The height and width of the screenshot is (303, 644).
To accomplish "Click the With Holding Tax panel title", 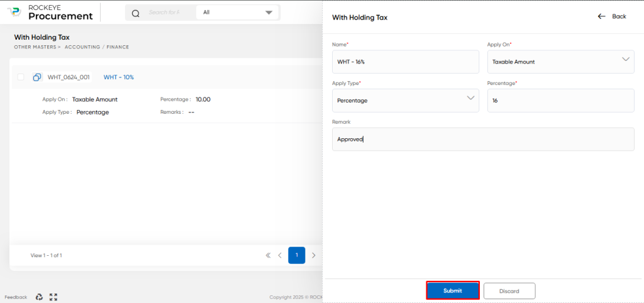I will (x=360, y=18).
